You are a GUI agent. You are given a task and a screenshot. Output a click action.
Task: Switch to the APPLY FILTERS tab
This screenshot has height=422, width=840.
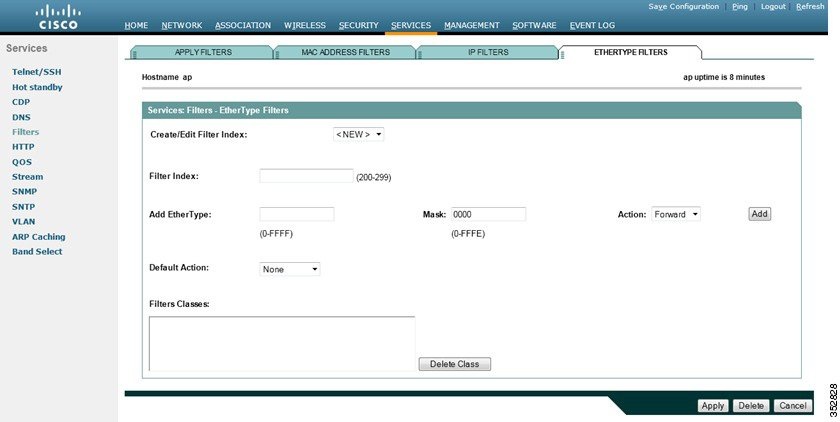tap(202, 52)
